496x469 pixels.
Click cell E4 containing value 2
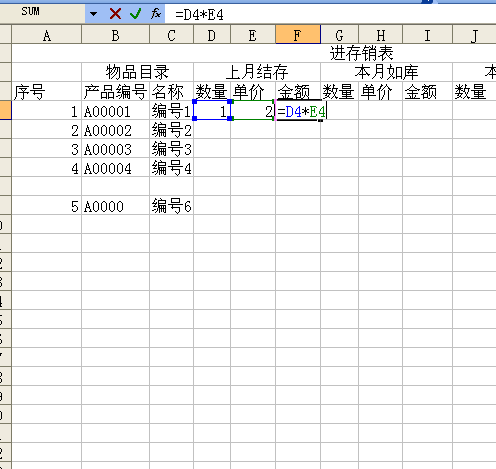click(253, 110)
